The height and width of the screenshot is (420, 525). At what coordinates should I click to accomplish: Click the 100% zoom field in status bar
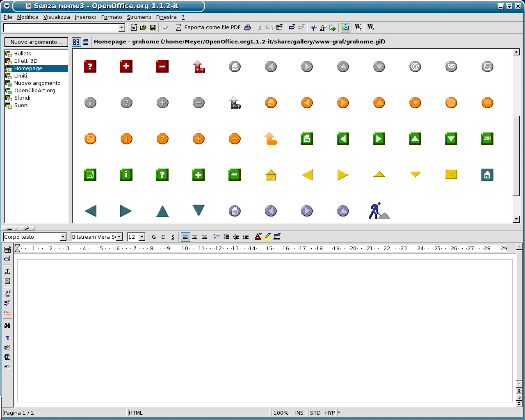281,413
